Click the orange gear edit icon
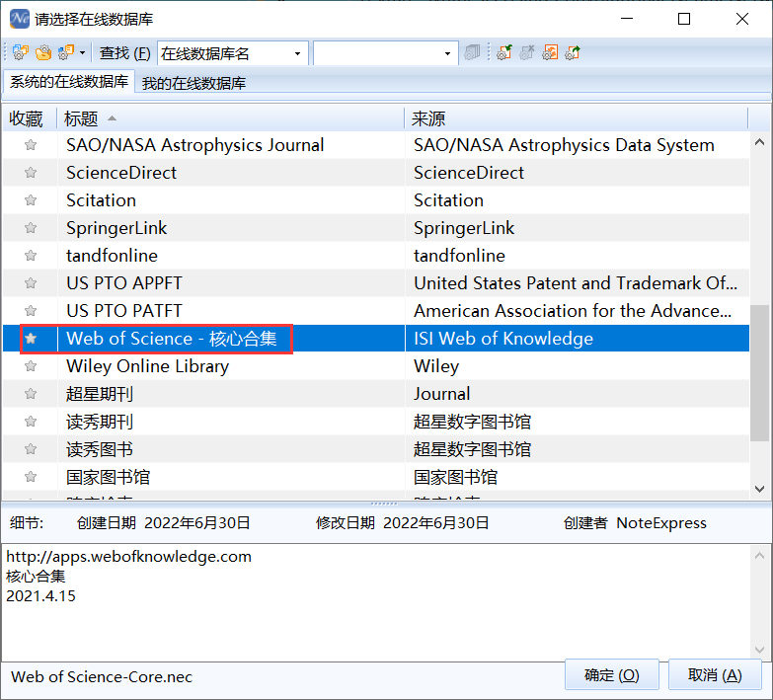Screen dimensions: 773x700 click(550, 52)
